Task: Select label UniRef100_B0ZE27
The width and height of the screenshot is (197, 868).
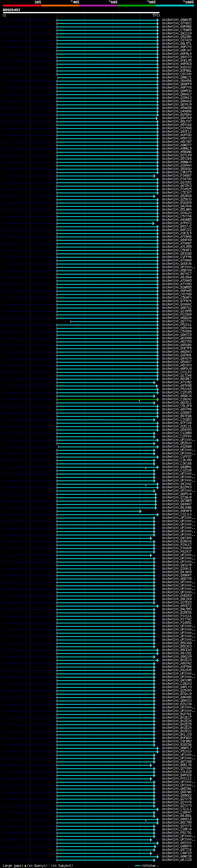Action: [x=177, y=717]
